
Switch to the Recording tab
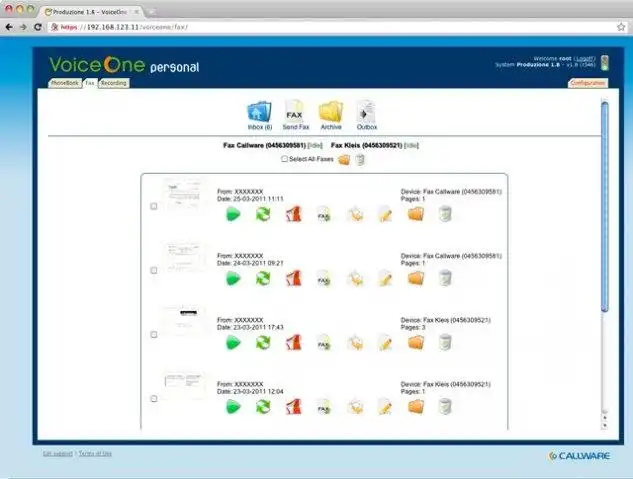coord(114,83)
